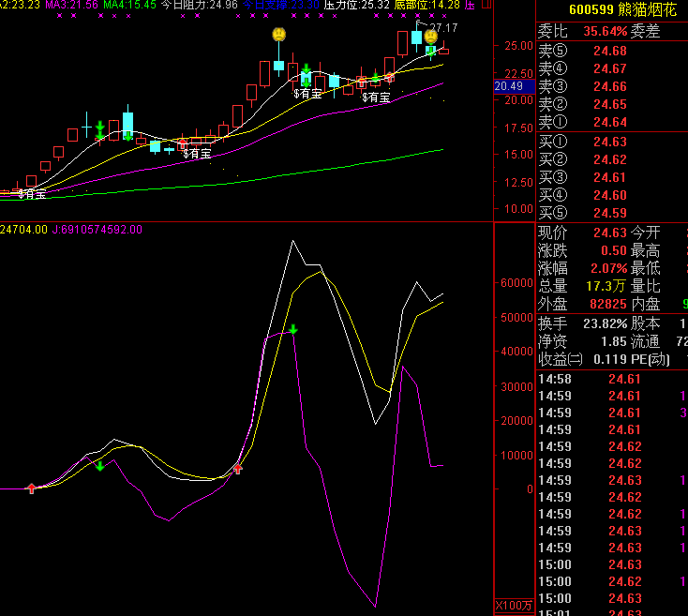Image resolution: width=688 pixels, height=616 pixels.
Task: Click the red up arrow where J crosses upward
Action: click(x=238, y=469)
